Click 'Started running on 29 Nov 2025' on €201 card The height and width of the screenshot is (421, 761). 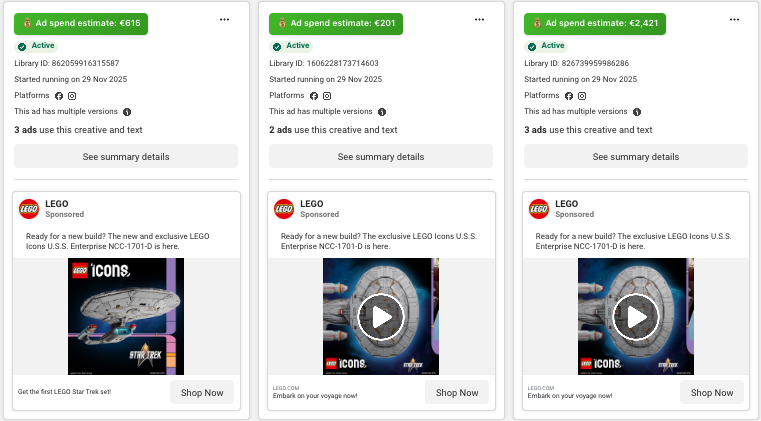(x=326, y=79)
